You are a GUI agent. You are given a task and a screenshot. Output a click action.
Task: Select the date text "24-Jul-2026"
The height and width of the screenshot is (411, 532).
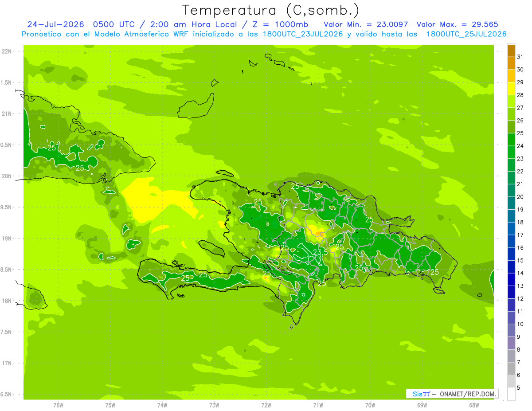(55, 24)
